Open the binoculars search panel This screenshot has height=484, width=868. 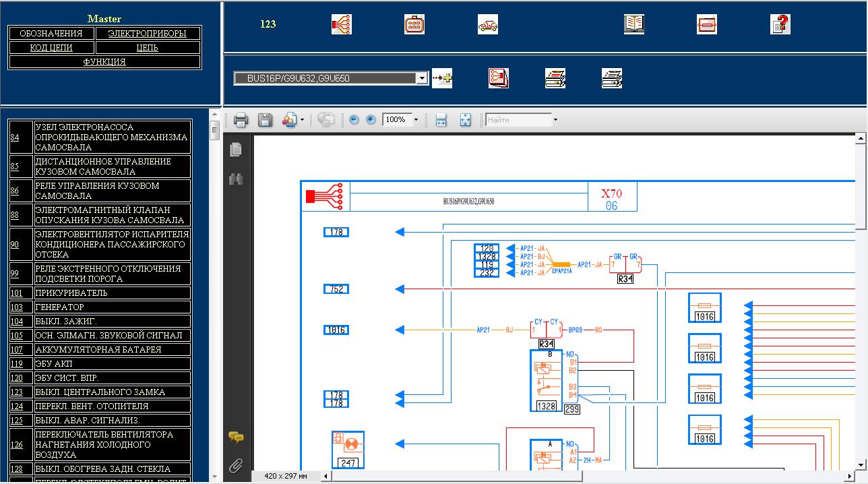tap(235, 179)
